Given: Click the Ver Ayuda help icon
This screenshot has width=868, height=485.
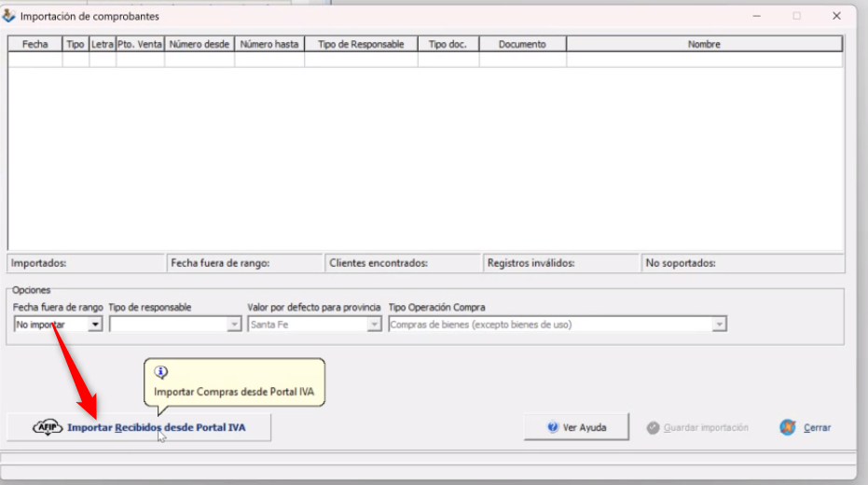Looking at the screenshot, I should coord(554,427).
